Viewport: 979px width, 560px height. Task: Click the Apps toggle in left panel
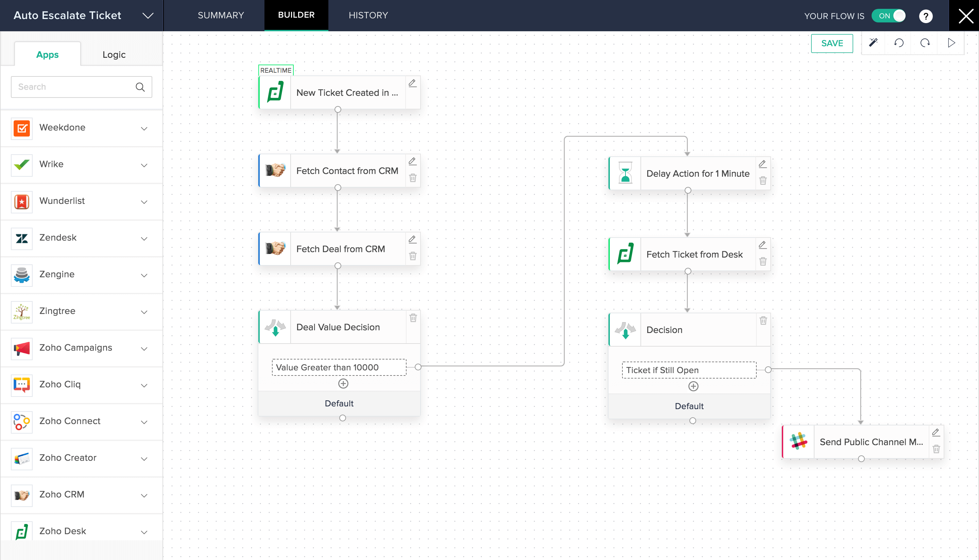(47, 54)
